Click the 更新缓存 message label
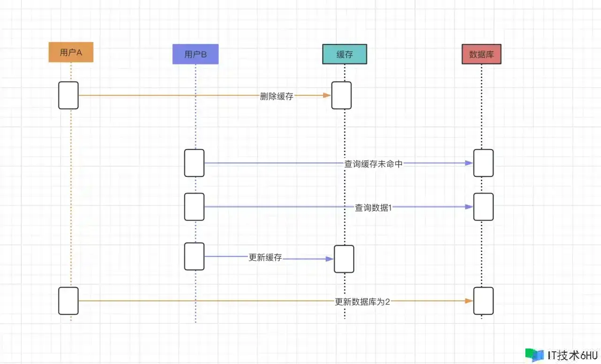This screenshot has width=601, height=364. [265, 258]
